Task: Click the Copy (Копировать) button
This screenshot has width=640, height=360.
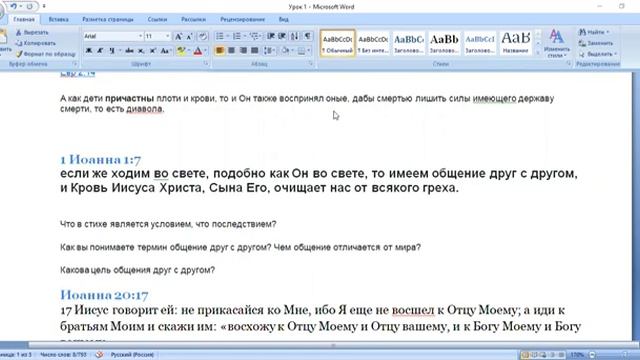Action: 35,43
